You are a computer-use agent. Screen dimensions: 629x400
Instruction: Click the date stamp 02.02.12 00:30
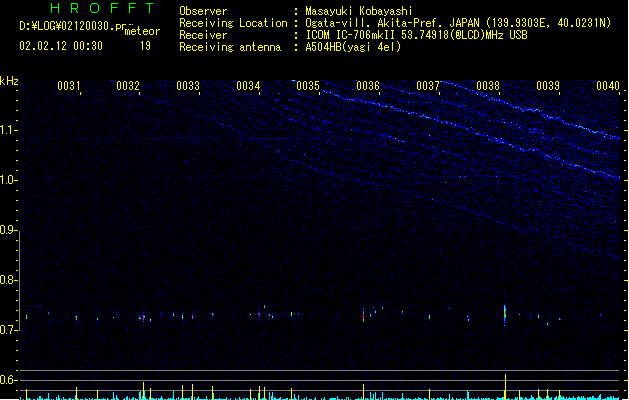coord(61,46)
